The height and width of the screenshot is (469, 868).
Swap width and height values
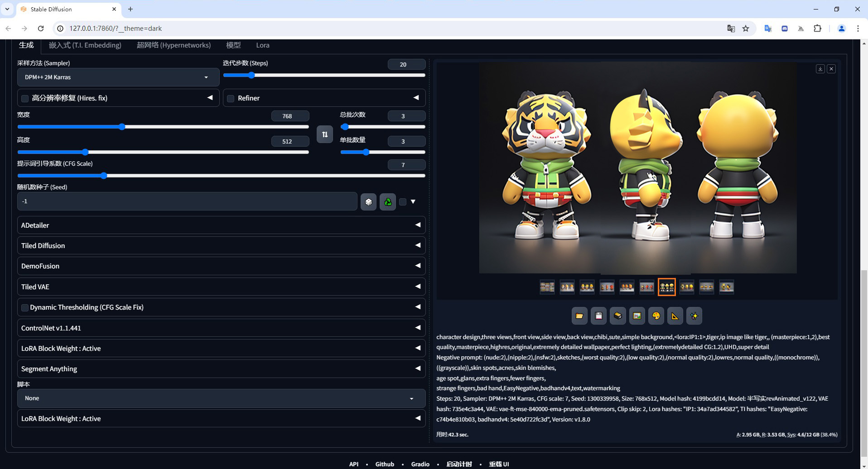(325, 134)
